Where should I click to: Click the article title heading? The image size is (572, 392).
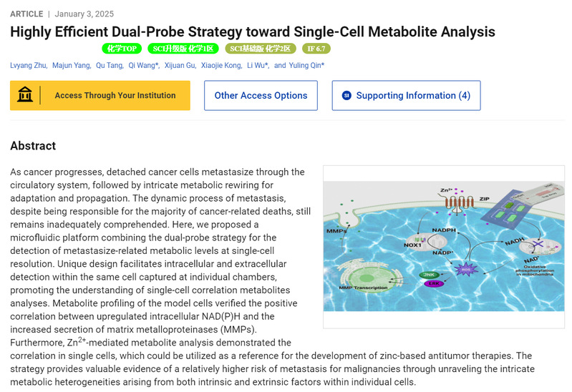[x=253, y=31]
